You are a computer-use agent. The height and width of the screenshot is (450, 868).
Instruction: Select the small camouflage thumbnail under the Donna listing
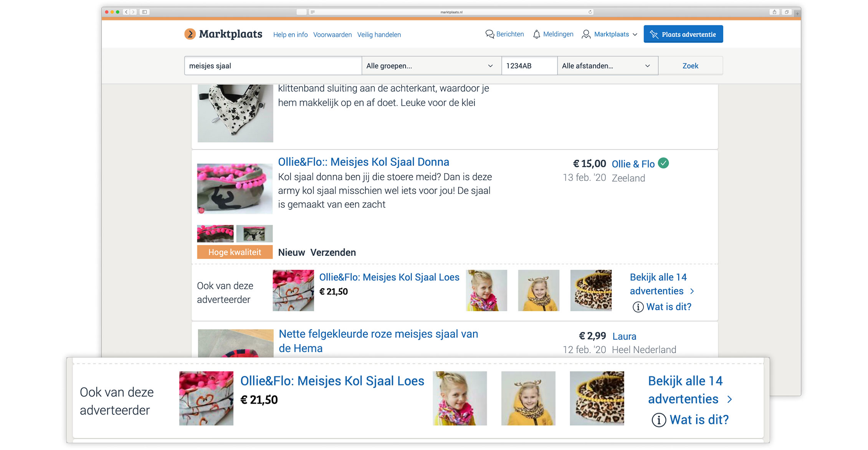pos(255,233)
